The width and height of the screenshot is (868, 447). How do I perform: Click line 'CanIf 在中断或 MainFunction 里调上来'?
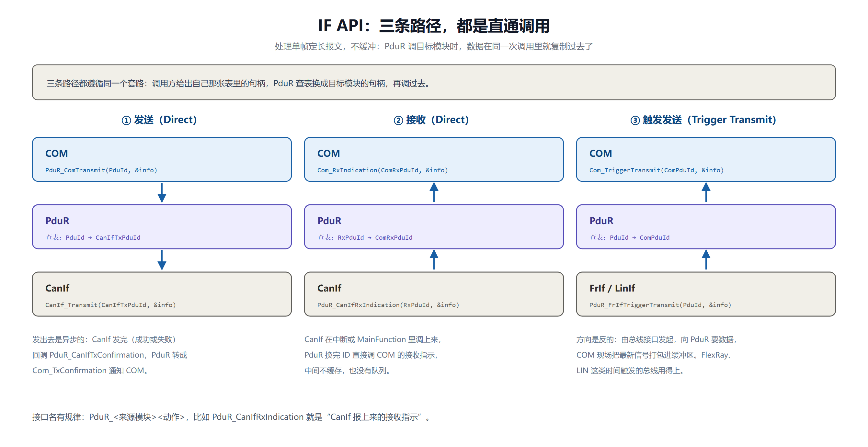pyautogui.click(x=373, y=339)
